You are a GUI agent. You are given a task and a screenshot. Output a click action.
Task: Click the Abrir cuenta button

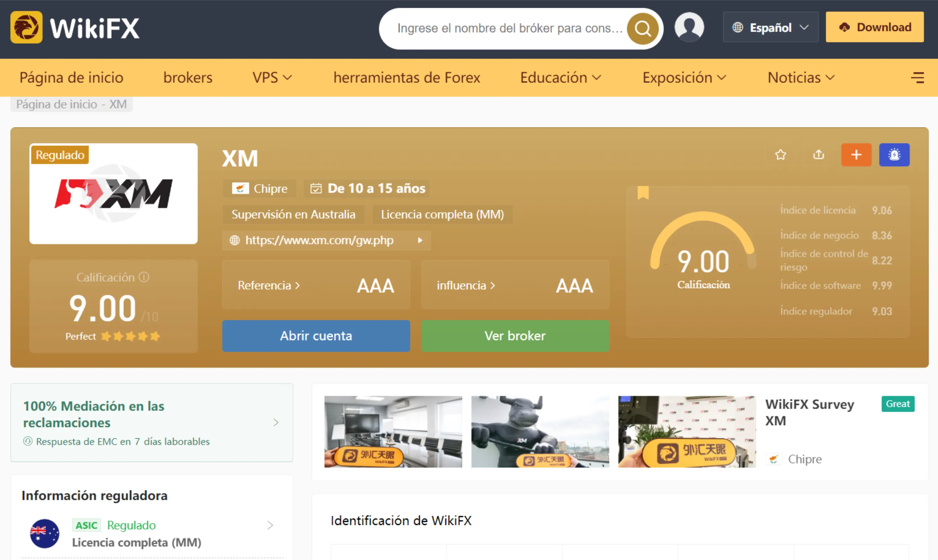click(x=316, y=336)
